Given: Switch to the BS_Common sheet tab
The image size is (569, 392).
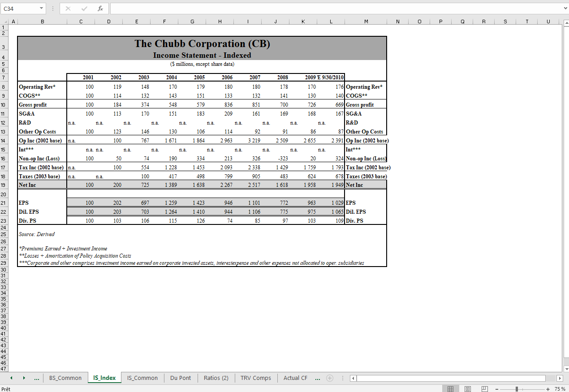Looking at the screenshot, I should click(65, 378).
